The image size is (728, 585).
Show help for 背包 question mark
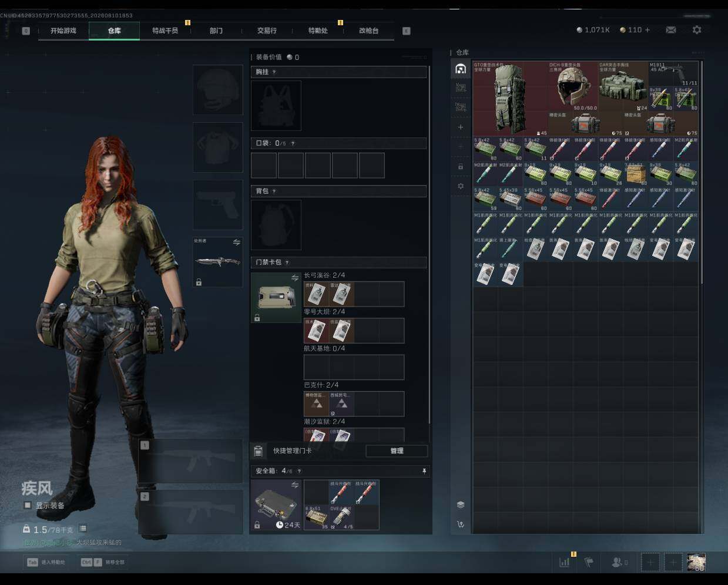click(x=274, y=191)
